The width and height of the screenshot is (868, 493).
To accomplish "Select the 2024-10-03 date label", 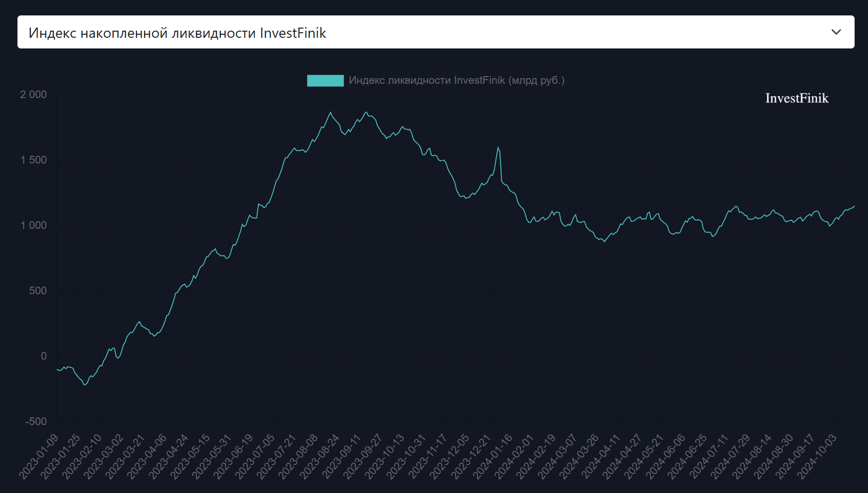I will [816, 457].
